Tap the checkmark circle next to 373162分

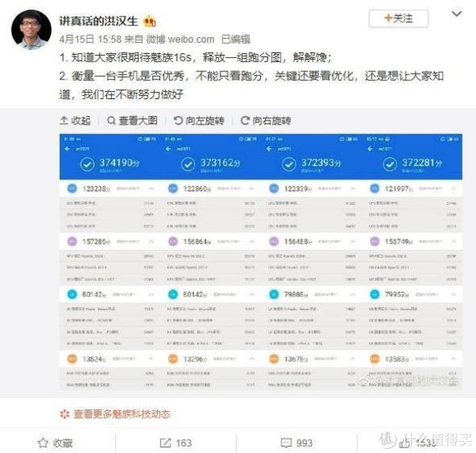[188, 164]
